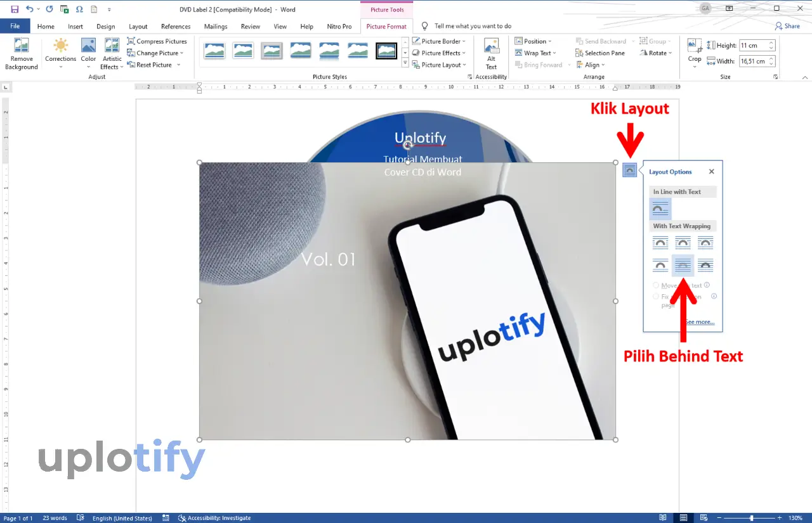
Task: Choose In Line with Text layout icon
Action: tap(660, 209)
